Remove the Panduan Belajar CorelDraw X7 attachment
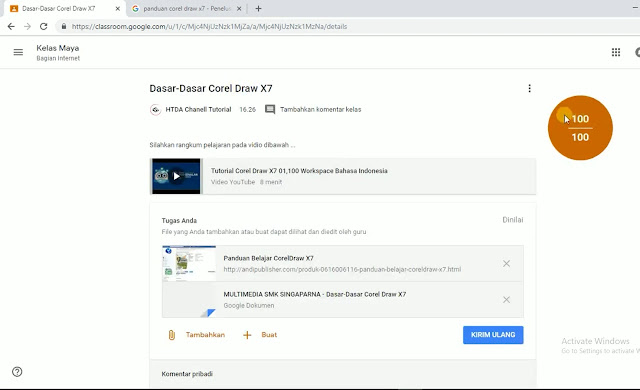 coord(507,264)
